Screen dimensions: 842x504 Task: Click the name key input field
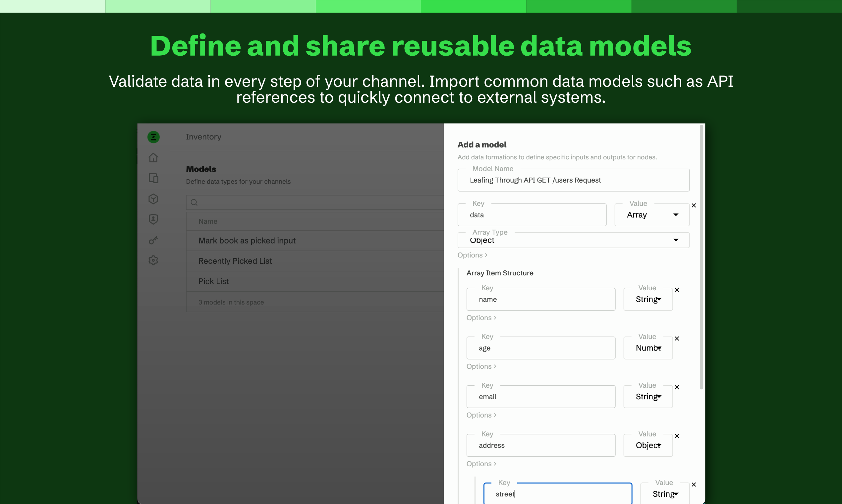(541, 299)
